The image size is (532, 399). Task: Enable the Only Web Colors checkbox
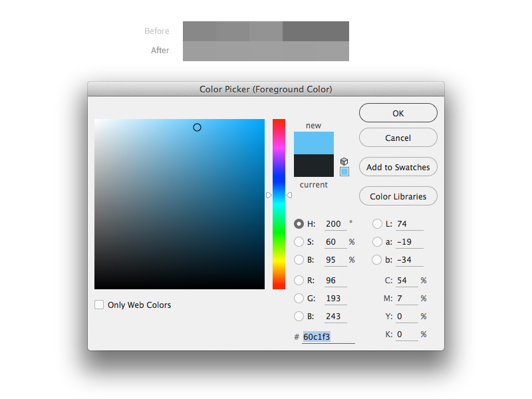[x=99, y=305]
